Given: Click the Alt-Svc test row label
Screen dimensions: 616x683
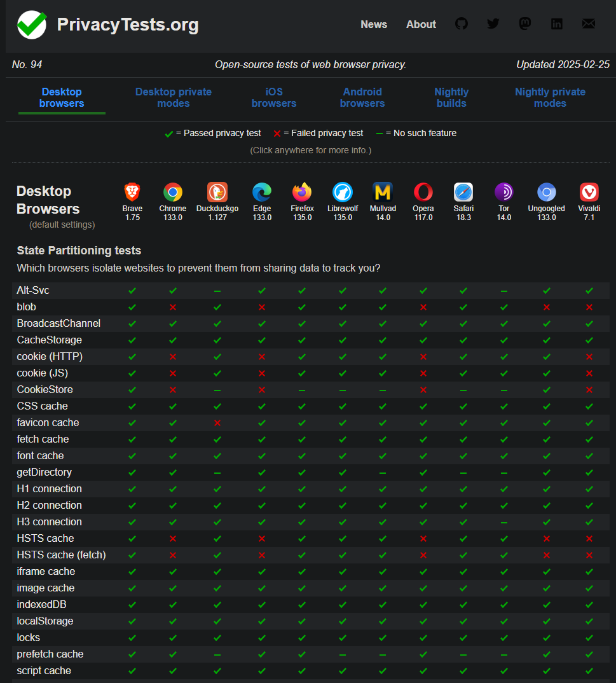Looking at the screenshot, I should pos(33,290).
